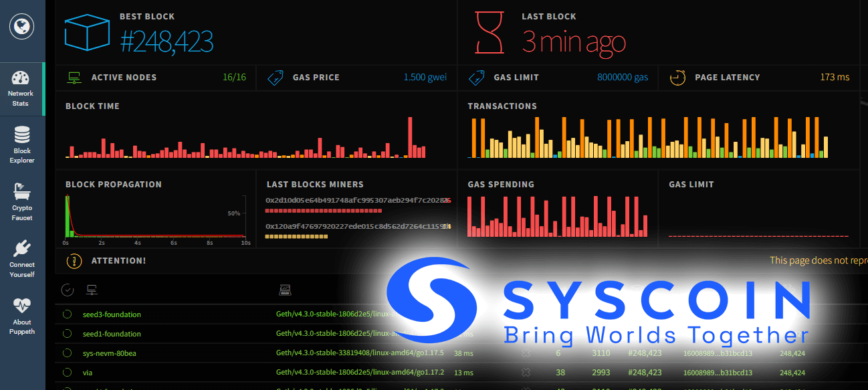The width and height of the screenshot is (868, 390).
Task: Click the Block Time chart
Action: coord(245,138)
